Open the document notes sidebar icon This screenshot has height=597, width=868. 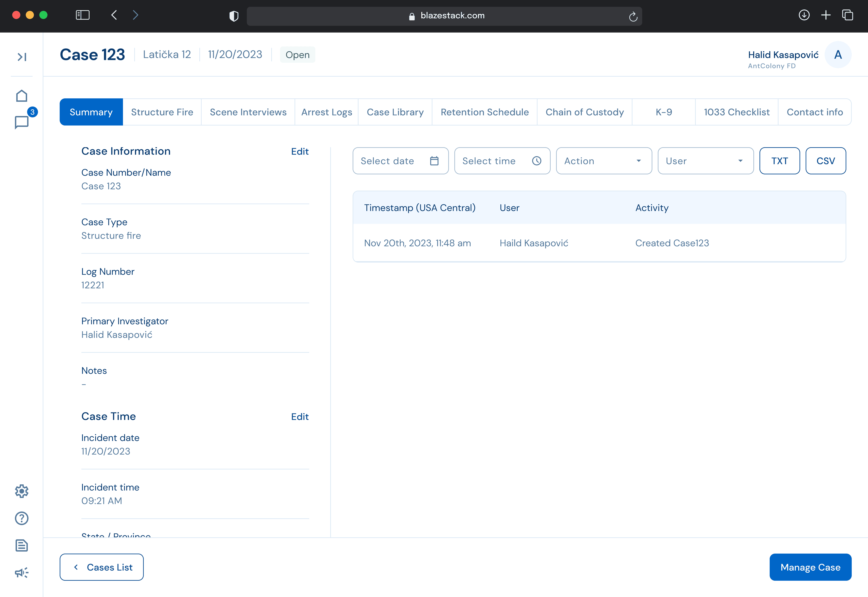(x=22, y=545)
